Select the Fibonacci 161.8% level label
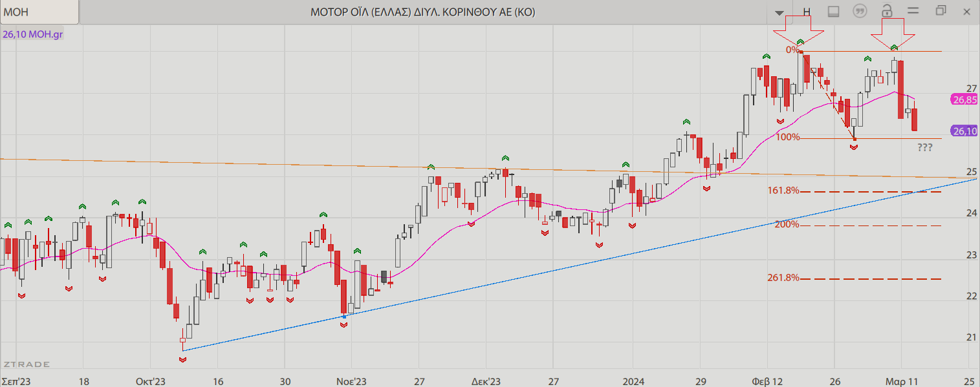 pyautogui.click(x=784, y=191)
